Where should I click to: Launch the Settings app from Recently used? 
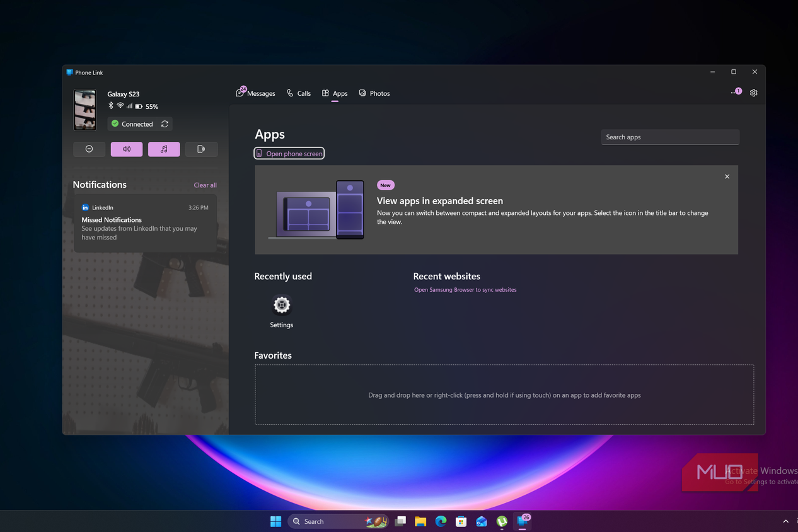[x=282, y=312]
